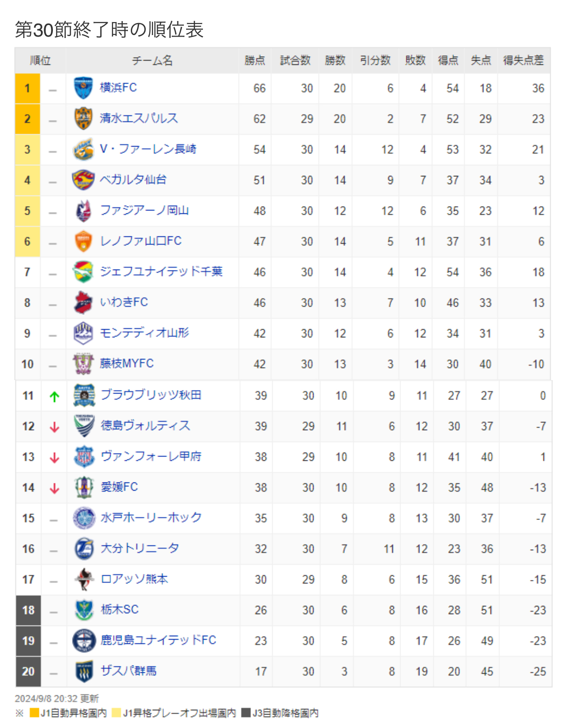The width and height of the screenshot is (567, 728).
Task: Click the Blaublitz Akita crest icon
Action: [x=84, y=395]
